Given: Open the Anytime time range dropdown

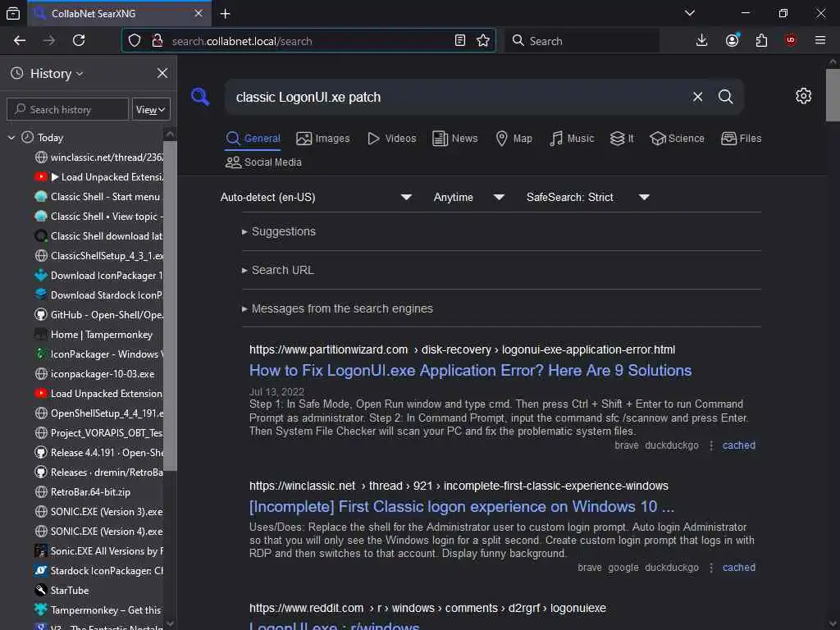Looking at the screenshot, I should [x=468, y=197].
